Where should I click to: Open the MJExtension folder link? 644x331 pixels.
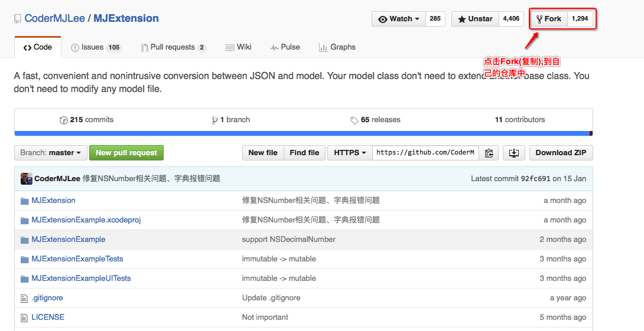click(x=53, y=201)
